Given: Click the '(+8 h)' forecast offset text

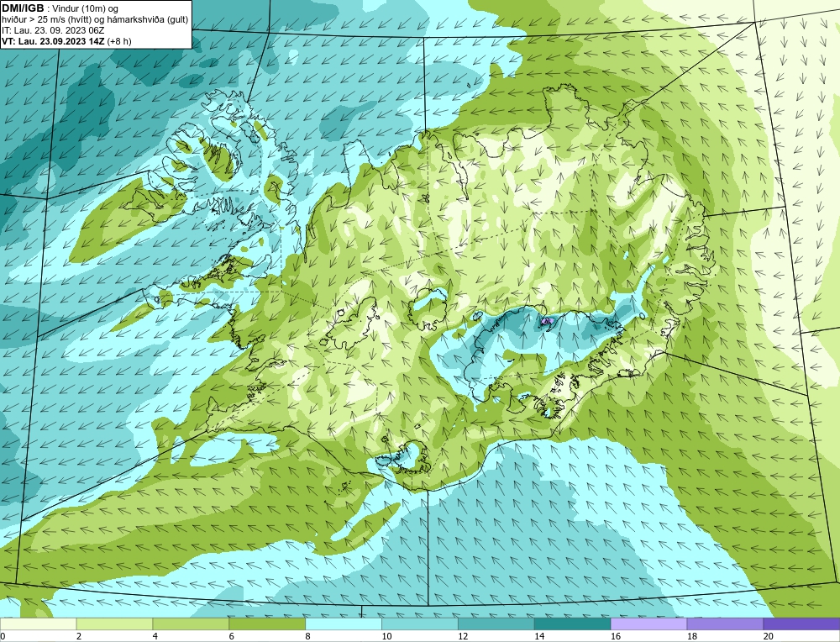Looking at the screenshot, I should (119, 41).
